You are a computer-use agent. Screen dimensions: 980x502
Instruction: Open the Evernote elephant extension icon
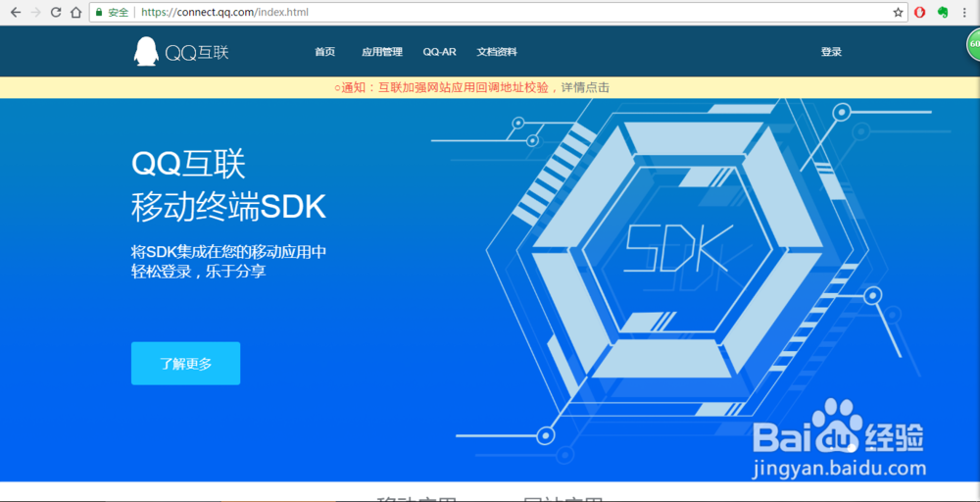pyautogui.click(x=943, y=12)
